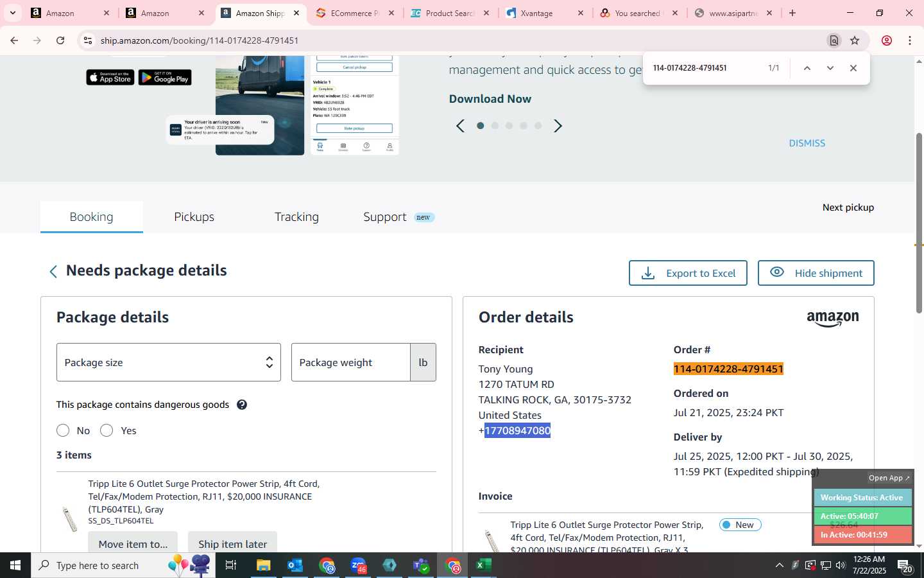924x578 pixels.
Task: Open the volume control in system tray
Action: (841, 565)
